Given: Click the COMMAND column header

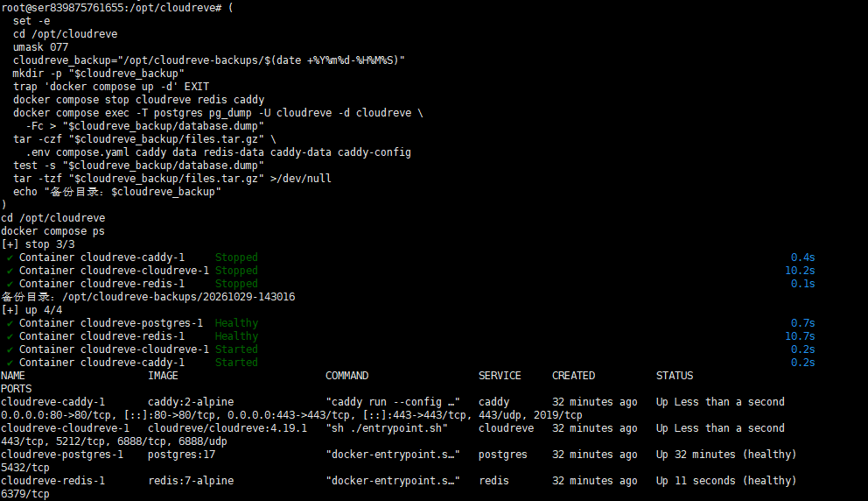Looking at the screenshot, I should point(346,376).
